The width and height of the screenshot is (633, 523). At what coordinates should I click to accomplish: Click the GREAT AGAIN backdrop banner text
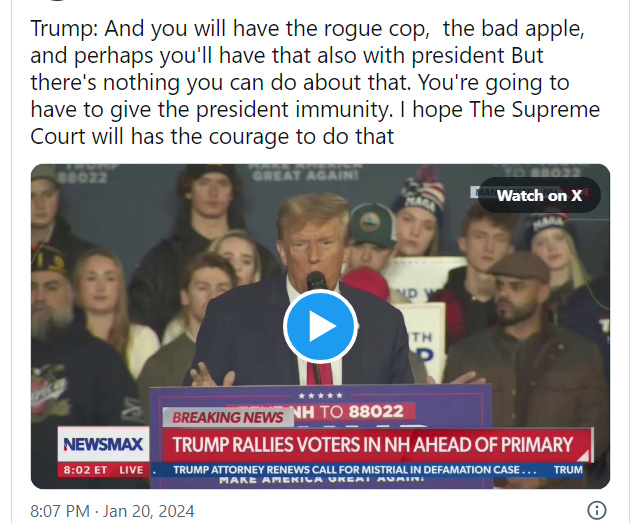click(x=305, y=176)
